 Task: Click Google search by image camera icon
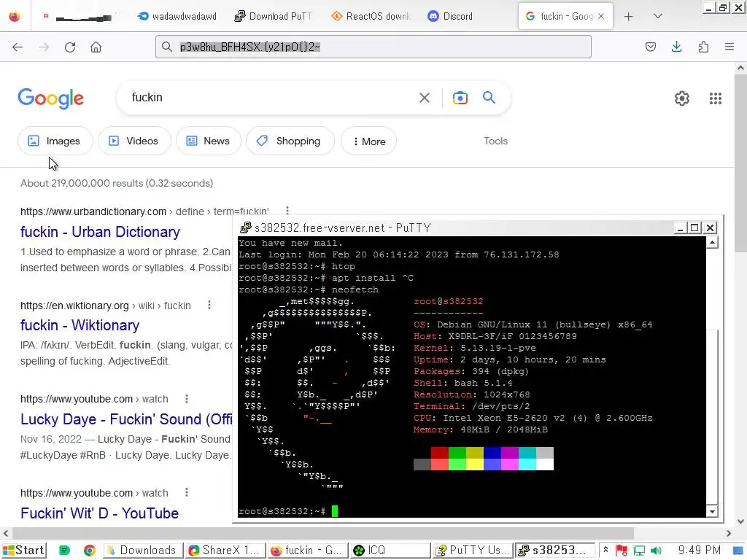[460, 98]
